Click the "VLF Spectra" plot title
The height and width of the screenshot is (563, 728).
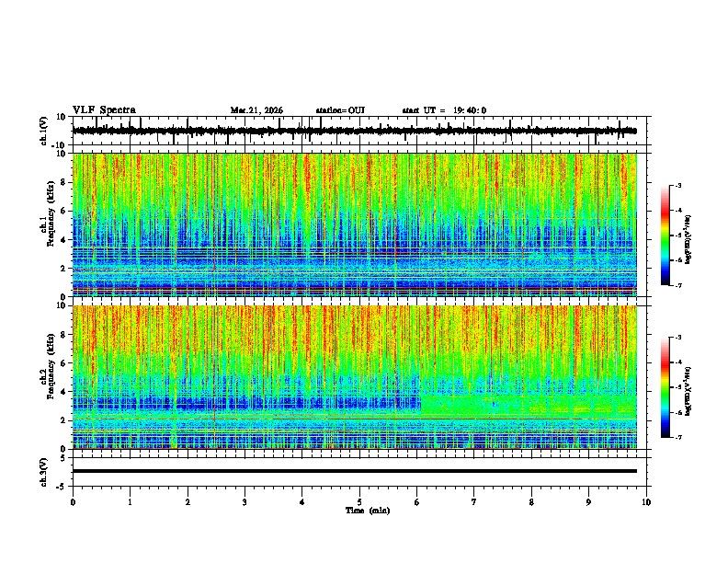point(104,110)
